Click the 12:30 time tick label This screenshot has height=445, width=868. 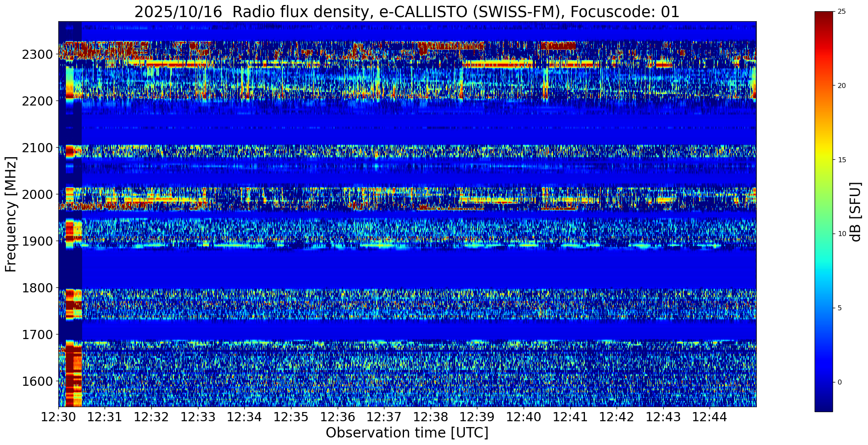coord(58,417)
